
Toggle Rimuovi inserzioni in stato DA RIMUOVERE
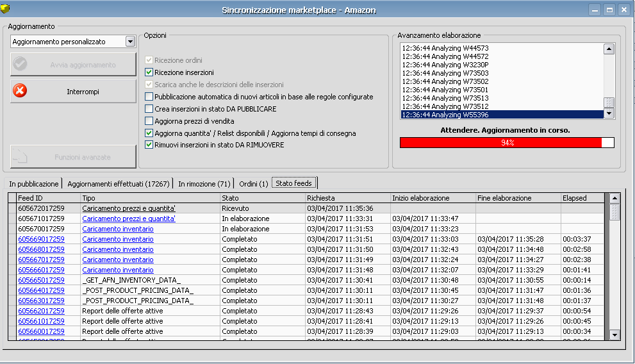(x=149, y=145)
